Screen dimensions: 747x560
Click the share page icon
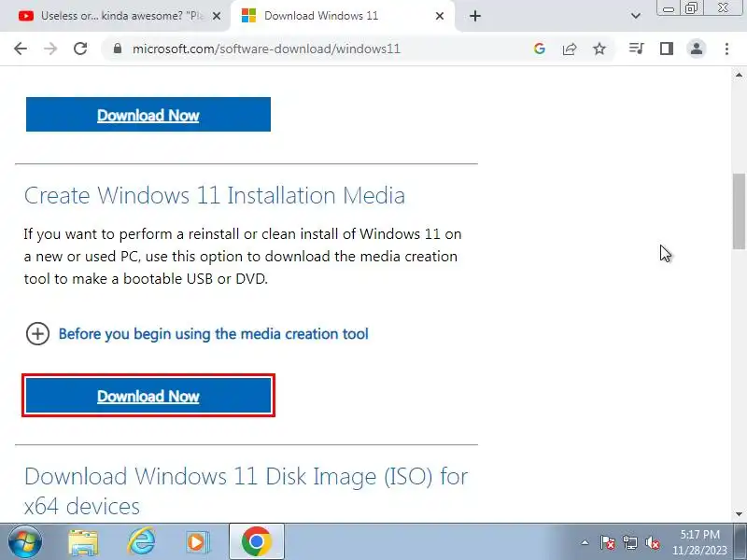570,49
